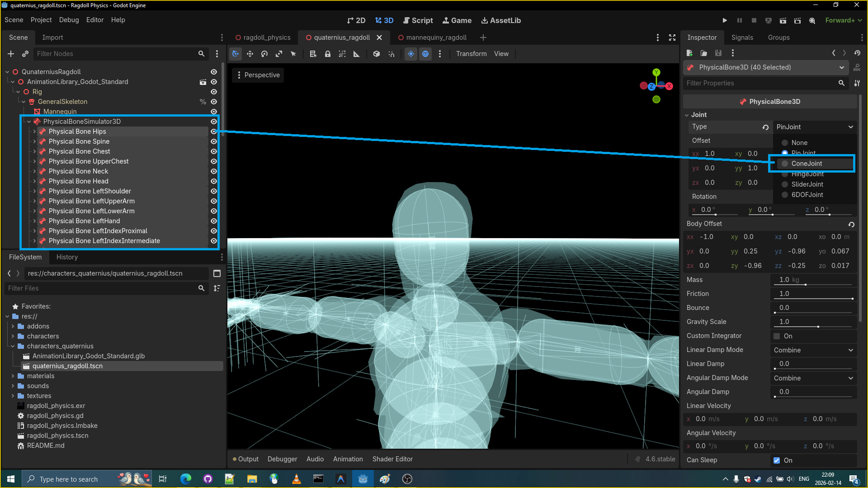868x488 pixels.
Task: Enable the Custom Integrator checkbox
Action: pyautogui.click(x=777, y=336)
